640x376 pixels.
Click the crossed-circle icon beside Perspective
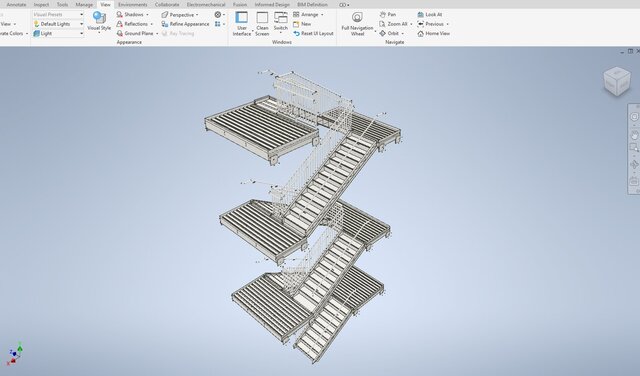(218, 15)
